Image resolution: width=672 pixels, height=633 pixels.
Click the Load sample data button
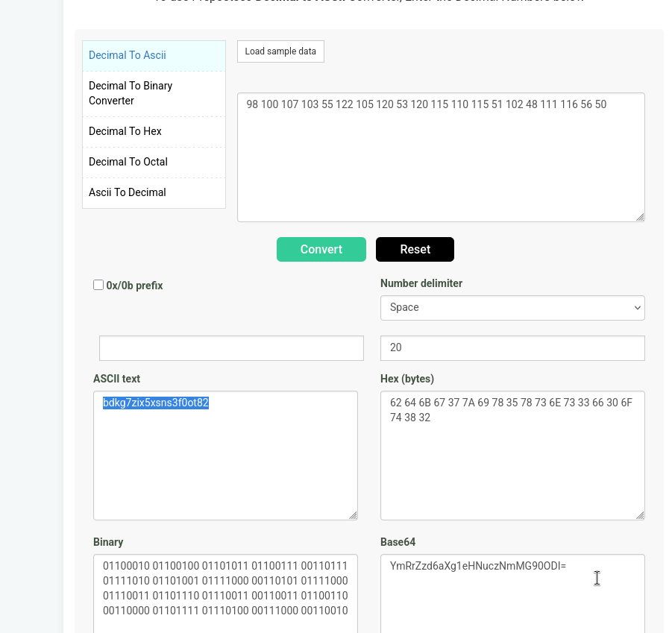pos(280,51)
